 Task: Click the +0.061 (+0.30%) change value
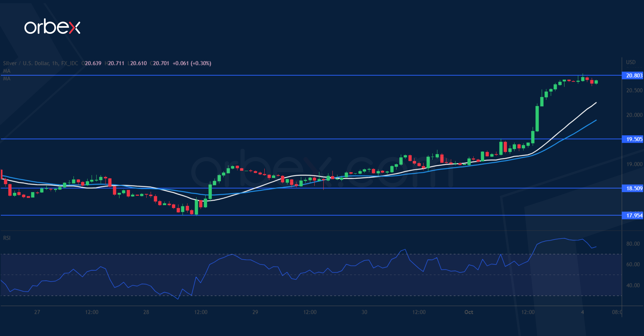(192, 63)
